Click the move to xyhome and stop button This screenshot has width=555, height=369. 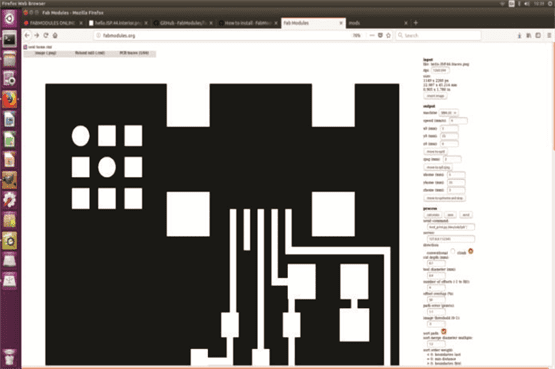pos(444,198)
